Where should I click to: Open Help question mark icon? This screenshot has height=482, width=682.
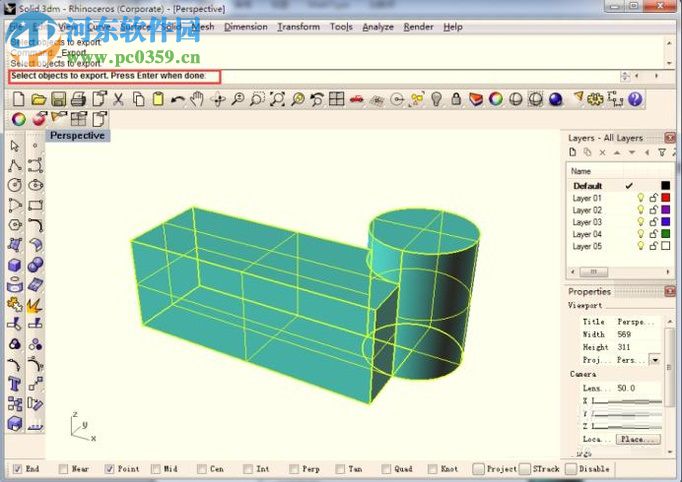[635, 99]
